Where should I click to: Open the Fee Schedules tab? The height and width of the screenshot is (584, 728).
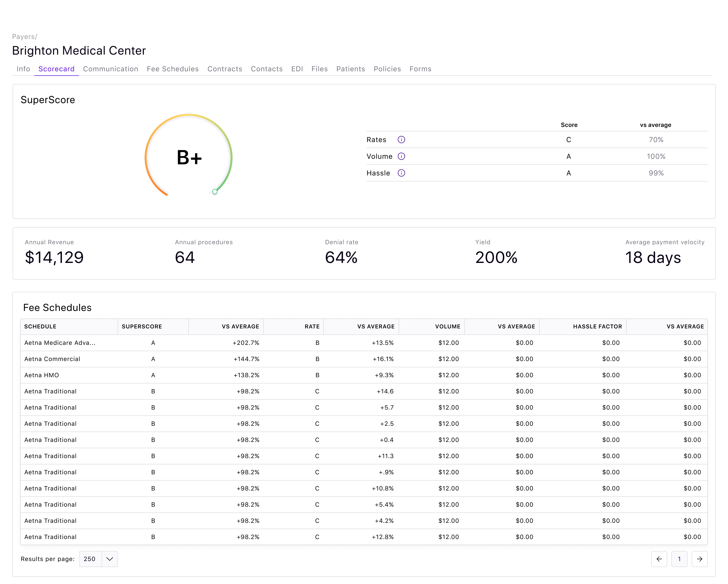(x=173, y=69)
